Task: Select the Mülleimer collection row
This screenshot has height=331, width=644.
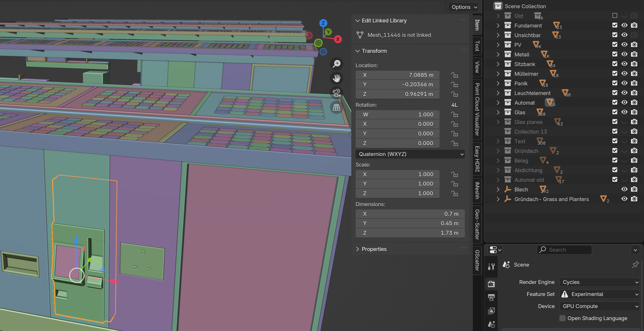Action: 526,74
